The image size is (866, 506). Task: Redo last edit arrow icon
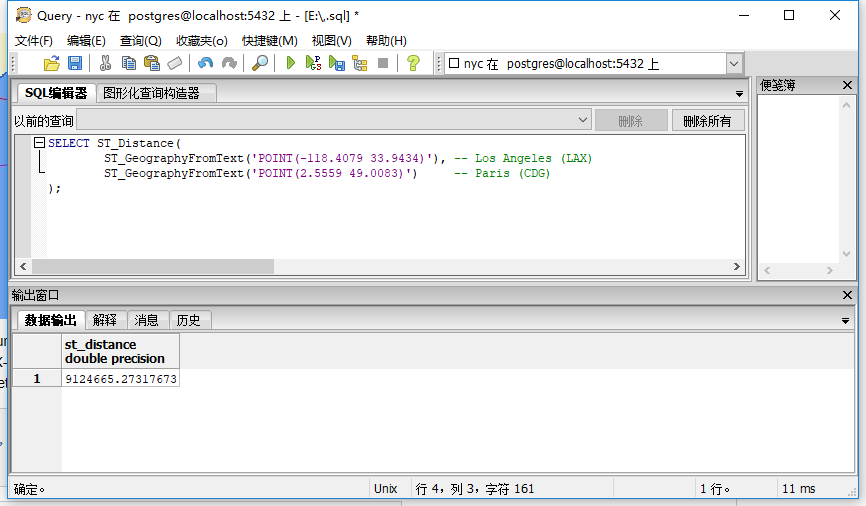pyautogui.click(x=229, y=64)
